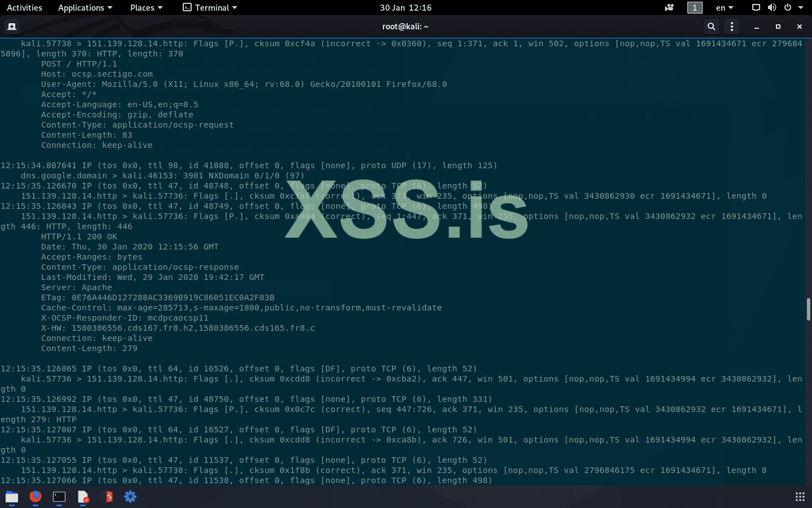Show all applications grid
Screen dimensions: 812x508
[800, 497]
